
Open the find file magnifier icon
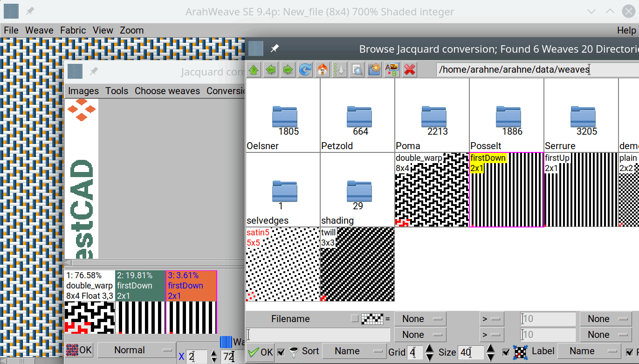click(357, 70)
